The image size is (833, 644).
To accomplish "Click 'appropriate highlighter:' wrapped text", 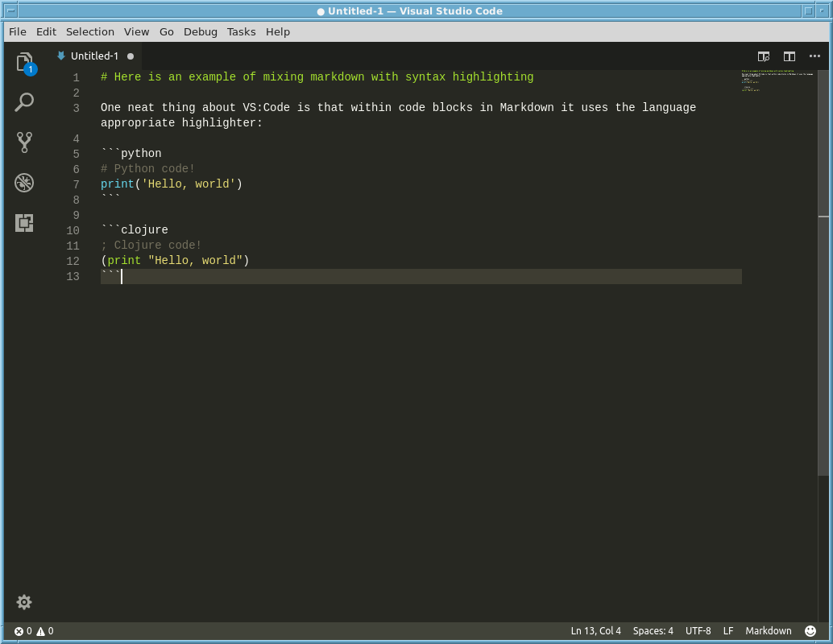I will 182,123.
